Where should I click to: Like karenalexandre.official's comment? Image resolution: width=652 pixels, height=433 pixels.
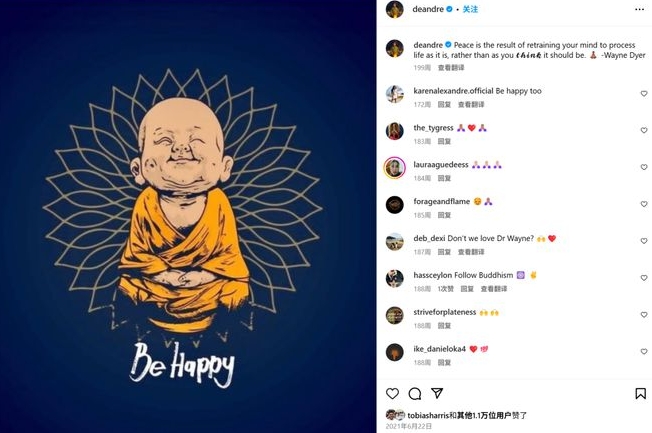[644, 94]
